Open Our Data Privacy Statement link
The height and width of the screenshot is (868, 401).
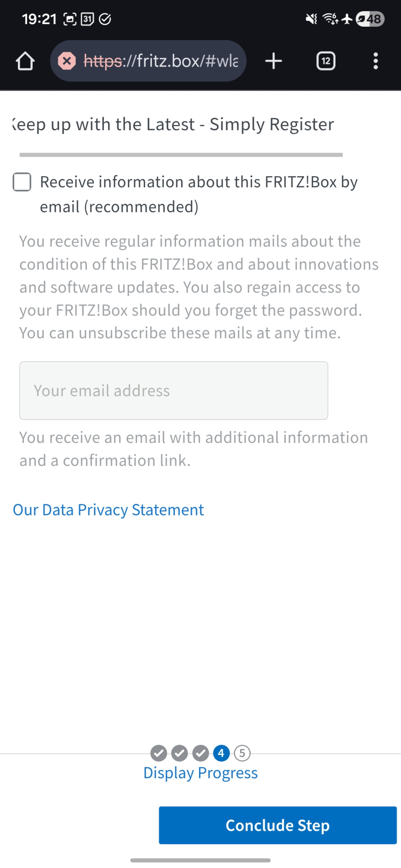(108, 510)
